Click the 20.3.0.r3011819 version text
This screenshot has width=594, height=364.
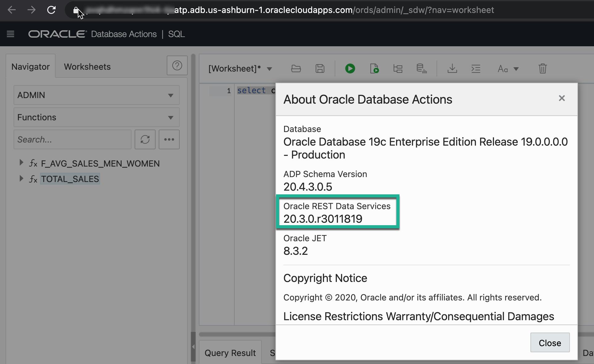coord(323,219)
